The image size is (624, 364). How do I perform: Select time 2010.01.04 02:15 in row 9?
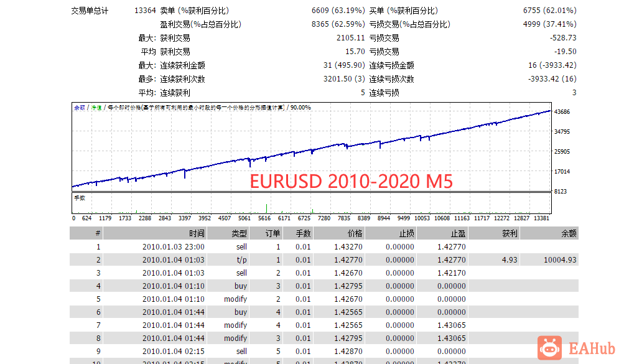(x=174, y=352)
